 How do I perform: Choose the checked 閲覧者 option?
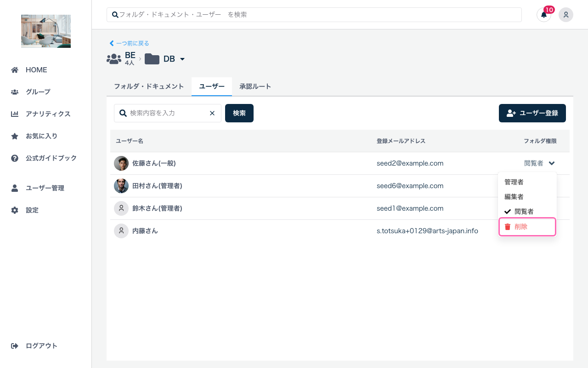coord(524,212)
